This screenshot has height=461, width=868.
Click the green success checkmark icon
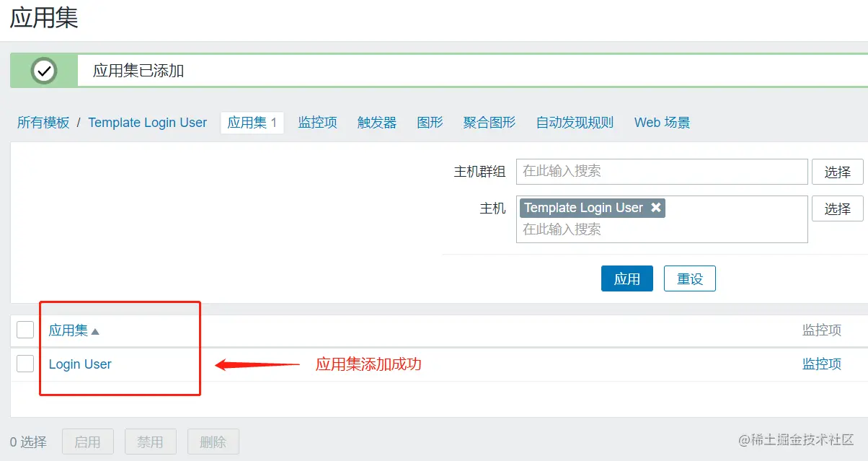click(x=45, y=71)
